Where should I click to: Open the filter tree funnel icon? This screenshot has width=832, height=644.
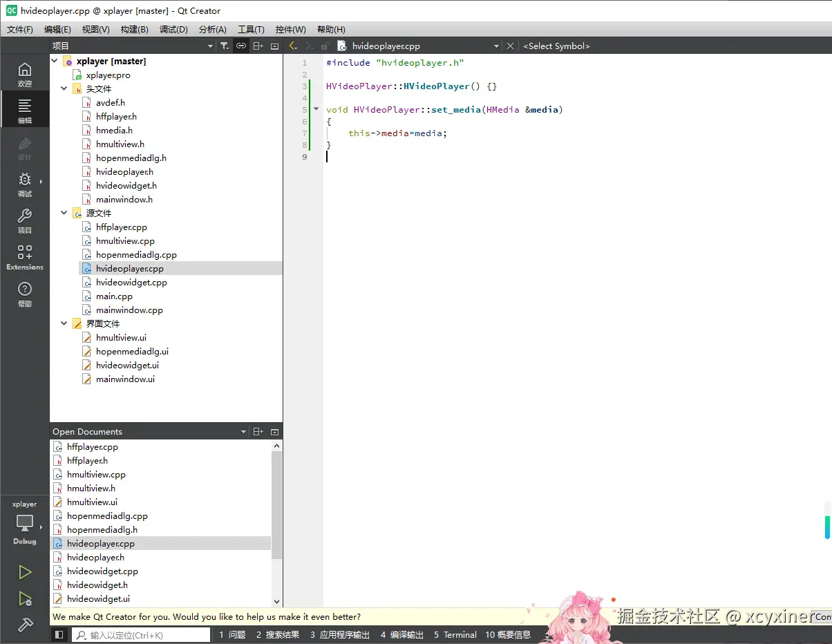(225, 46)
